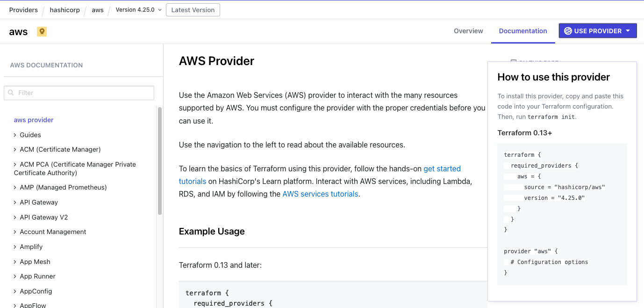Viewport: 644px width, 308px height.
Task: Click provider "aws" code line in popup
Action: tap(531, 251)
